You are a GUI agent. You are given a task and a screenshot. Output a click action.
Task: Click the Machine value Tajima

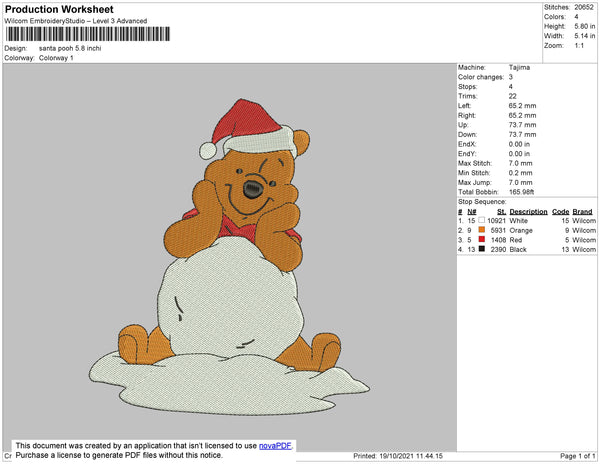tap(519, 67)
